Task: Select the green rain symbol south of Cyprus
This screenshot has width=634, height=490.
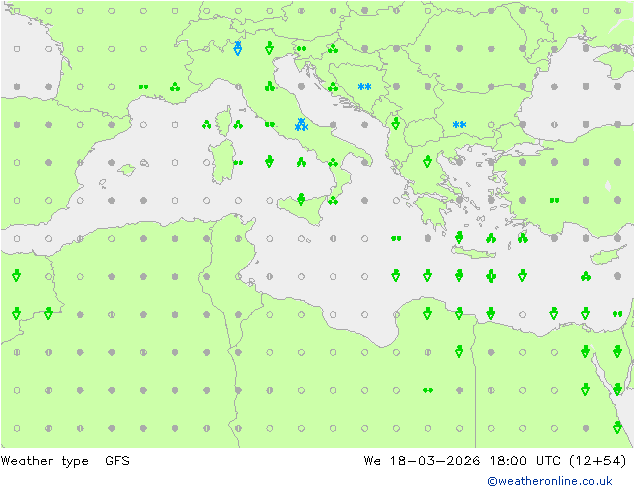Action: (x=586, y=277)
